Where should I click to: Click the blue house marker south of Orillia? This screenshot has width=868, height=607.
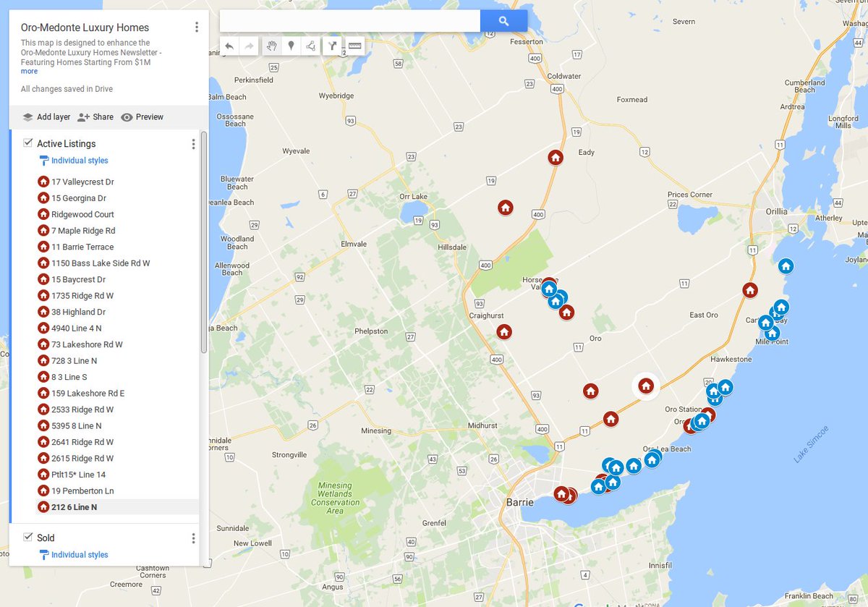tap(786, 266)
